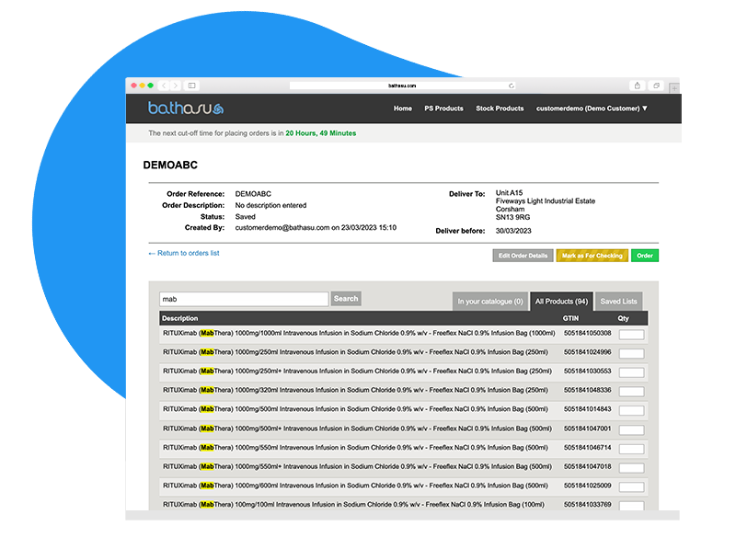Image resolution: width=736 pixels, height=560 pixels.
Task: Click the bathasu logo
Action: (186, 109)
